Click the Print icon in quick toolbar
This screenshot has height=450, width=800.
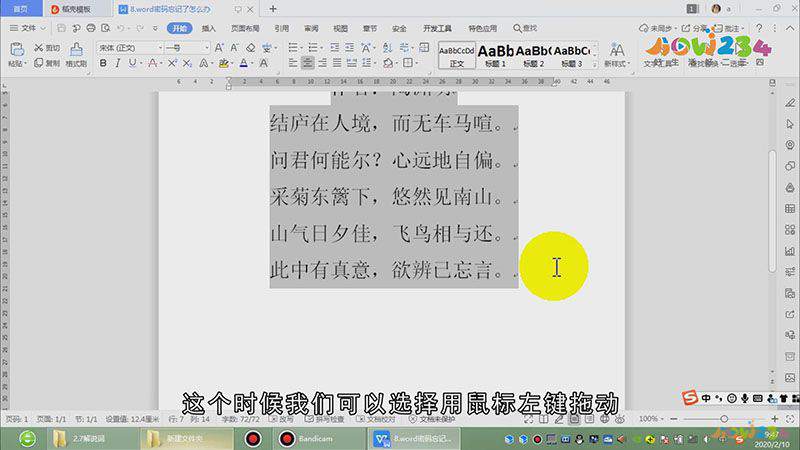[91, 28]
